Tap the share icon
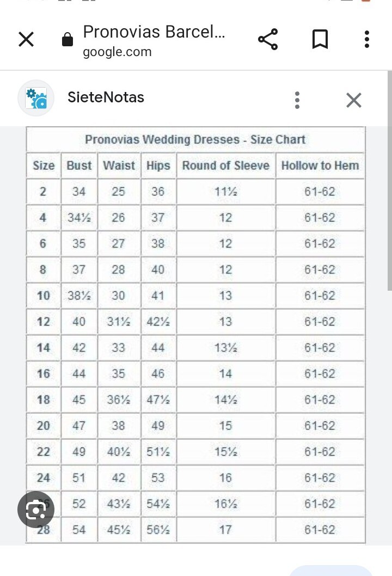Image resolution: width=392 pixels, height=576 pixels. pyautogui.click(x=267, y=39)
